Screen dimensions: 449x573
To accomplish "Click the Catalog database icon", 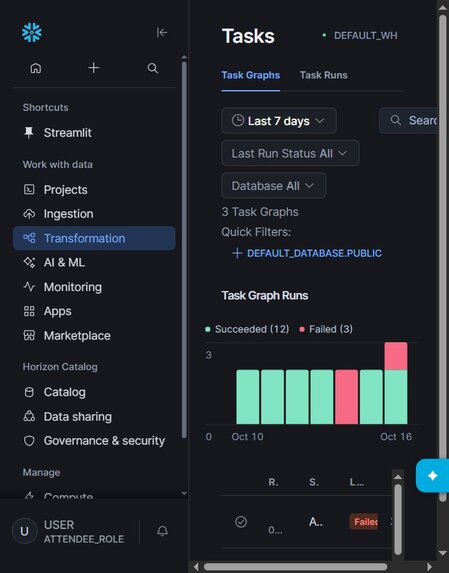I will coord(29,392).
